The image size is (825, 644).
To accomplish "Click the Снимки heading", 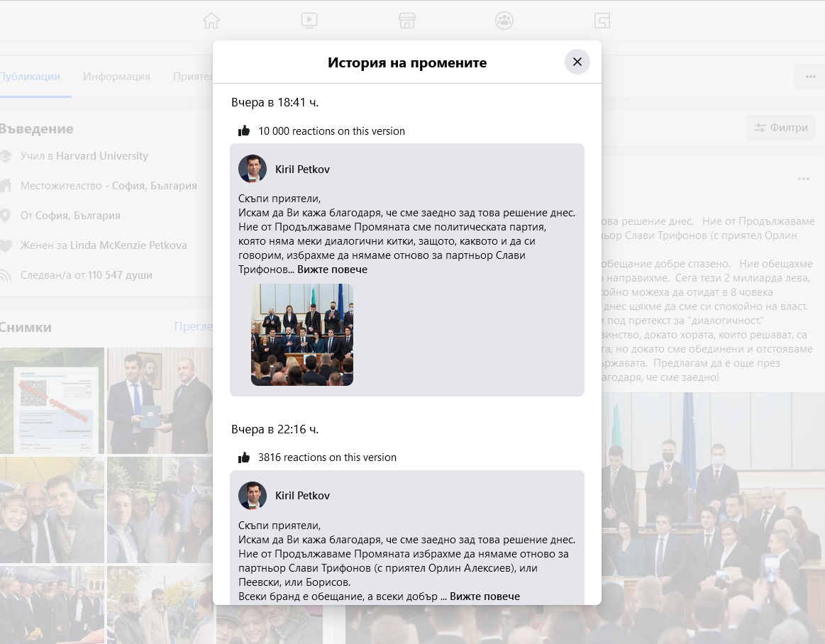I will [x=26, y=327].
